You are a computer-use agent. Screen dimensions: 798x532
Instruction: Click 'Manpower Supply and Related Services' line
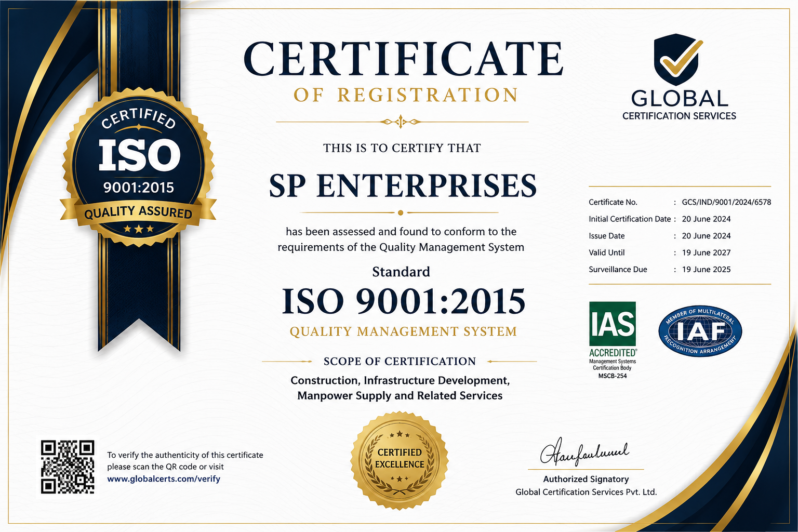coord(400,396)
